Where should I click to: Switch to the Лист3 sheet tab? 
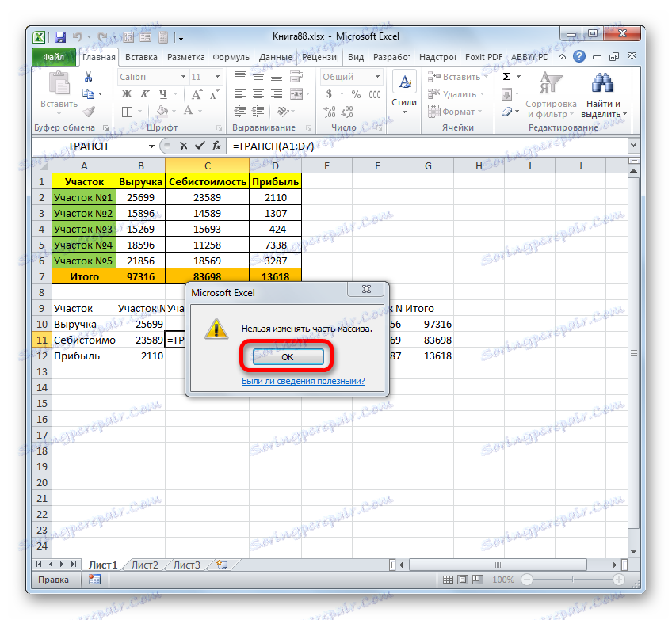pos(186,565)
